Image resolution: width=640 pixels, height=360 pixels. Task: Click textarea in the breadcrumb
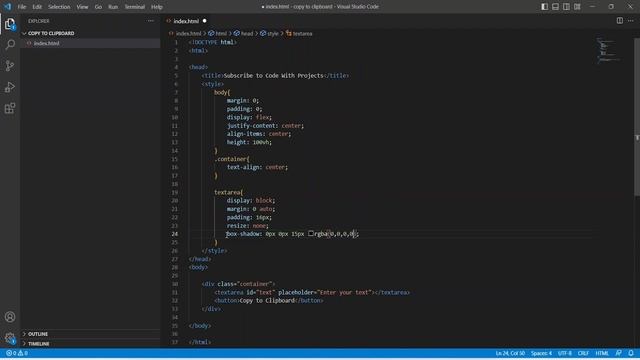(x=302, y=33)
